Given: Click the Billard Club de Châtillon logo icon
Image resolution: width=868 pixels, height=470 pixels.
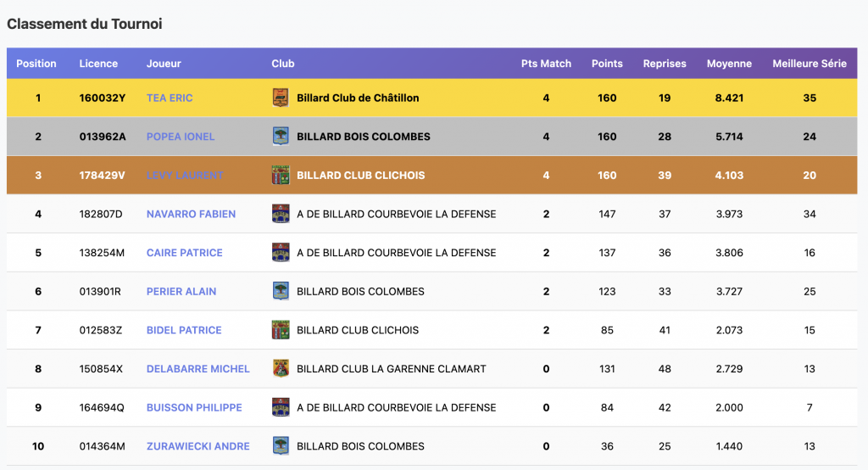Looking at the screenshot, I should click(x=281, y=98).
